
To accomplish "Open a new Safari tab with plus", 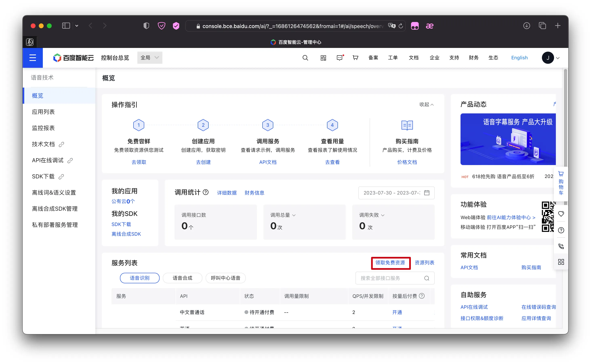I will tap(557, 26).
